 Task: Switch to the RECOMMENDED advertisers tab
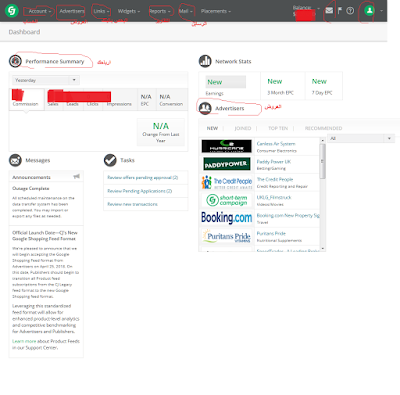[323, 128]
